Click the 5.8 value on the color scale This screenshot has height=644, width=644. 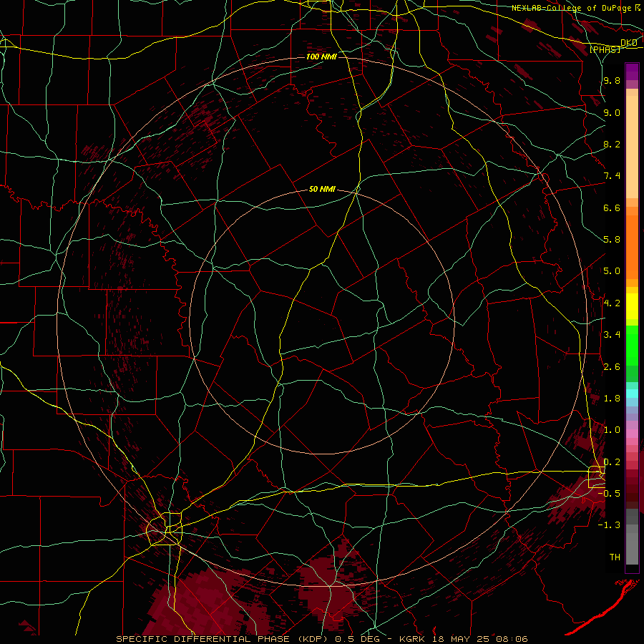click(612, 240)
